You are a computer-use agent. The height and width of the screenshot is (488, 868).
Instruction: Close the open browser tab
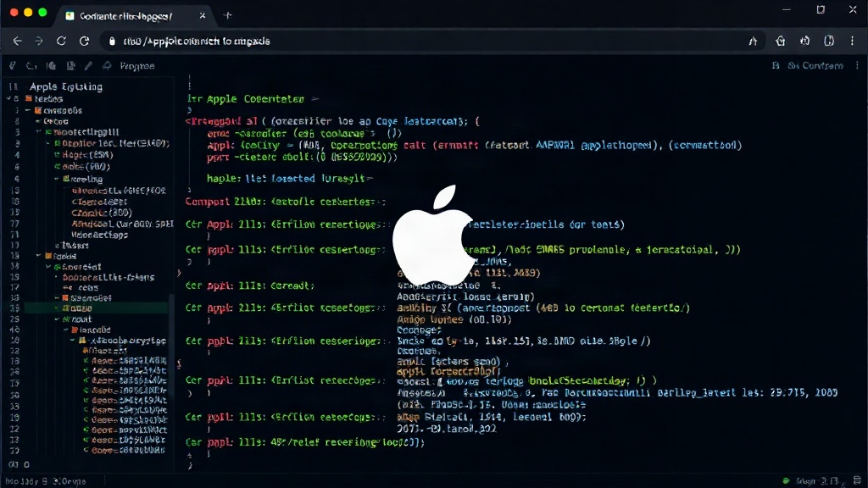tap(202, 15)
